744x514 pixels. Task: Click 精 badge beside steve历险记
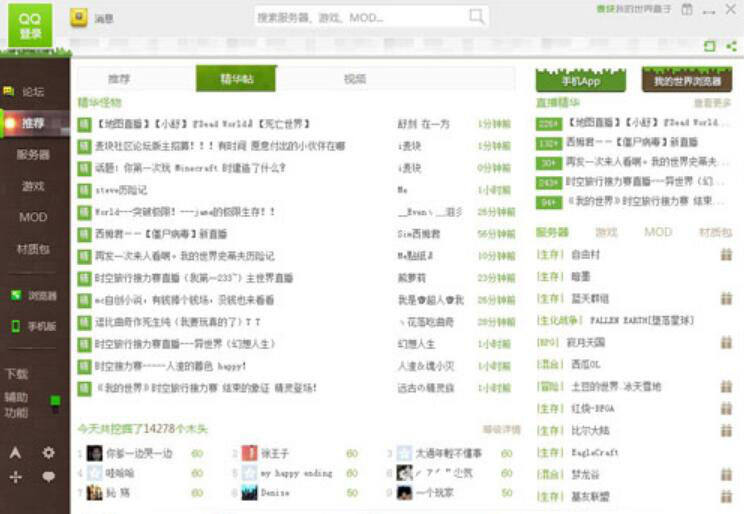pyautogui.click(x=84, y=190)
